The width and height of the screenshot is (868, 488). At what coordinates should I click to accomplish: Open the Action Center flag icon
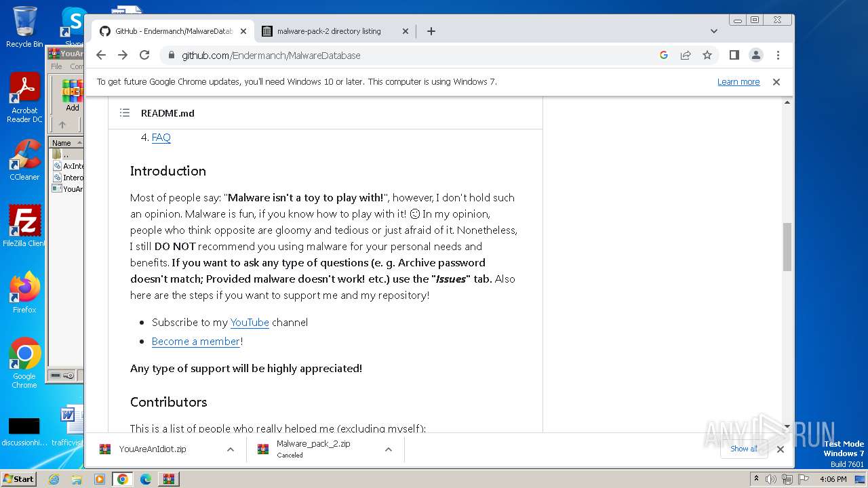click(803, 479)
